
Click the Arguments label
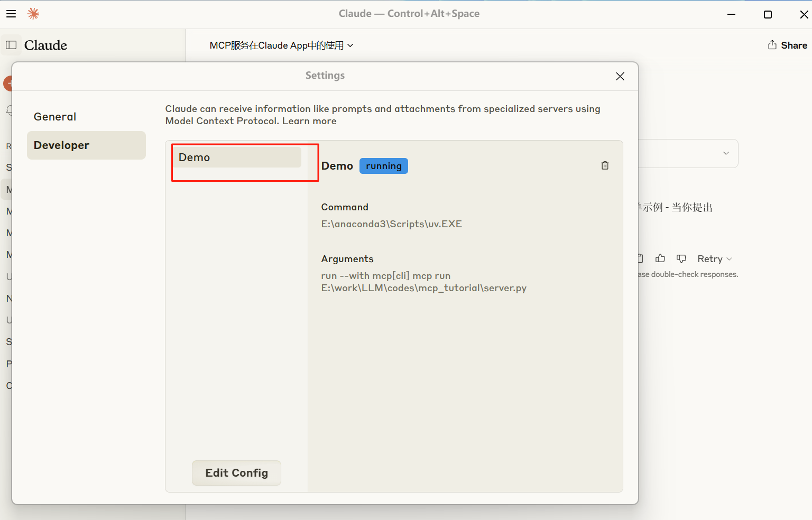(x=347, y=259)
